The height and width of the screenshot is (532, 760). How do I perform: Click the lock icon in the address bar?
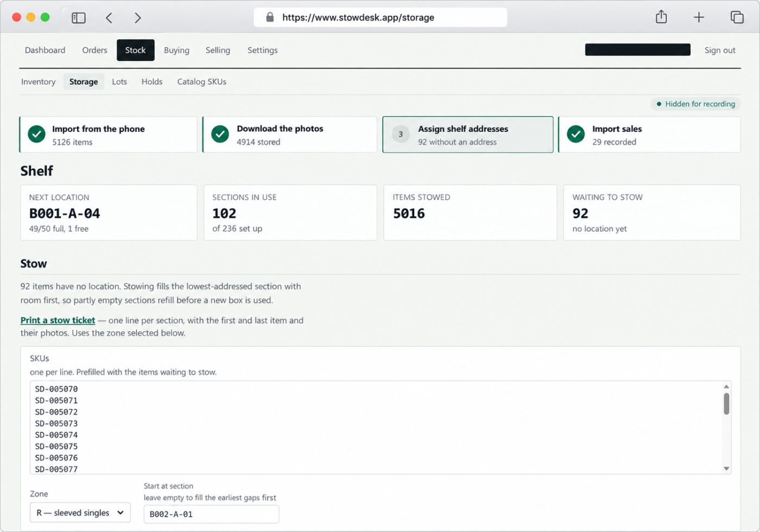tap(270, 17)
